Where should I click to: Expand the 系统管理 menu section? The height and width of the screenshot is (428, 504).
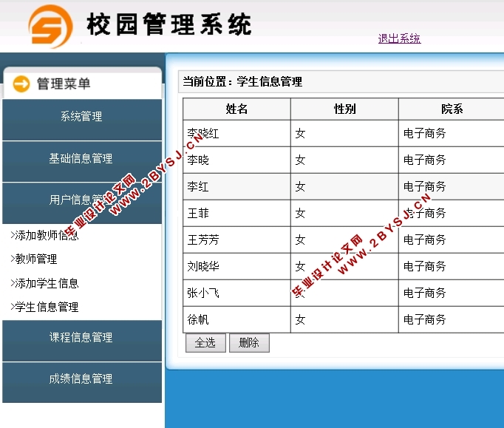click(81, 117)
